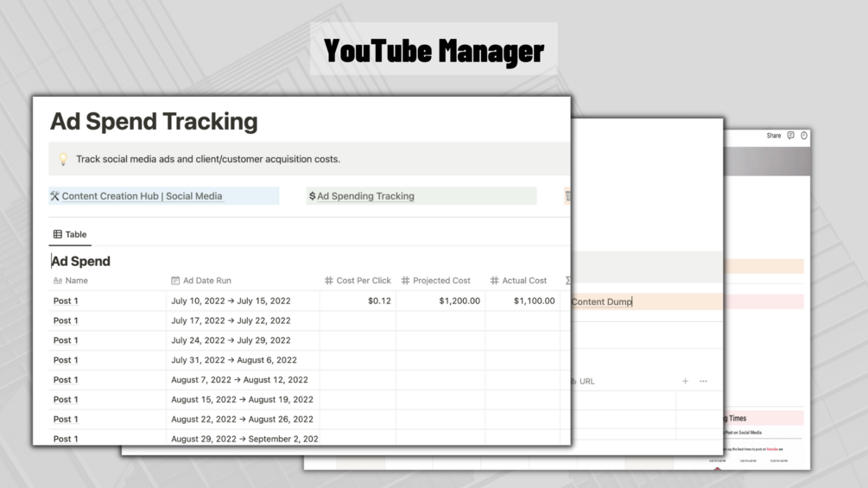868x488 pixels.
Task: Click the August 7, 2022 → August 12, 2022 cell
Action: (243, 380)
